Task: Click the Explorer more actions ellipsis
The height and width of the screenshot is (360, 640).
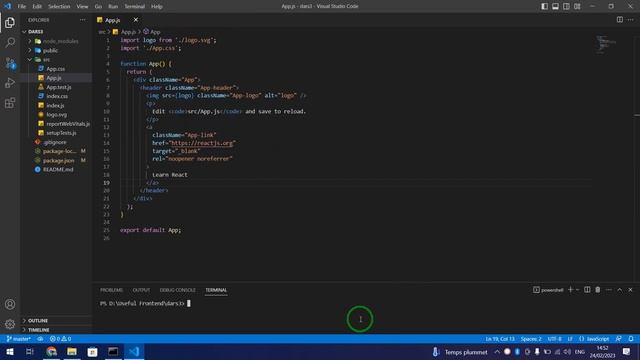Action: [x=83, y=20]
